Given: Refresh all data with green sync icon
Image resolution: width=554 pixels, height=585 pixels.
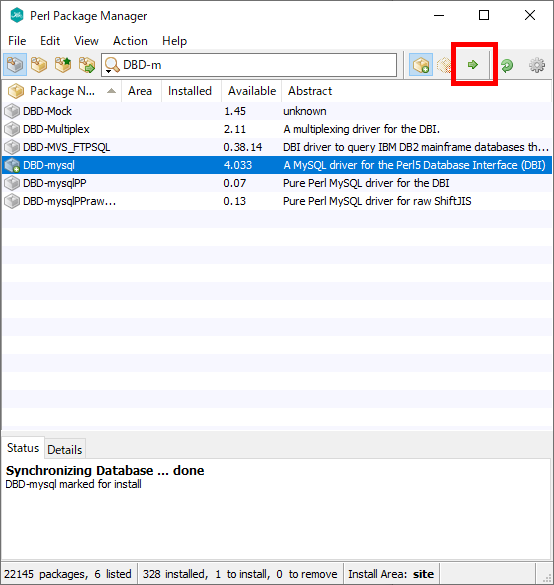Looking at the screenshot, I should pos(507,65).
